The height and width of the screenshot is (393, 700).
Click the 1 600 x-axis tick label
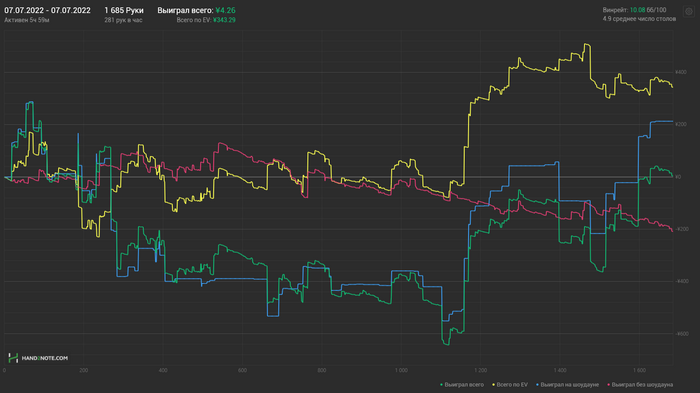pyautogui.click(x=639, y=370)
